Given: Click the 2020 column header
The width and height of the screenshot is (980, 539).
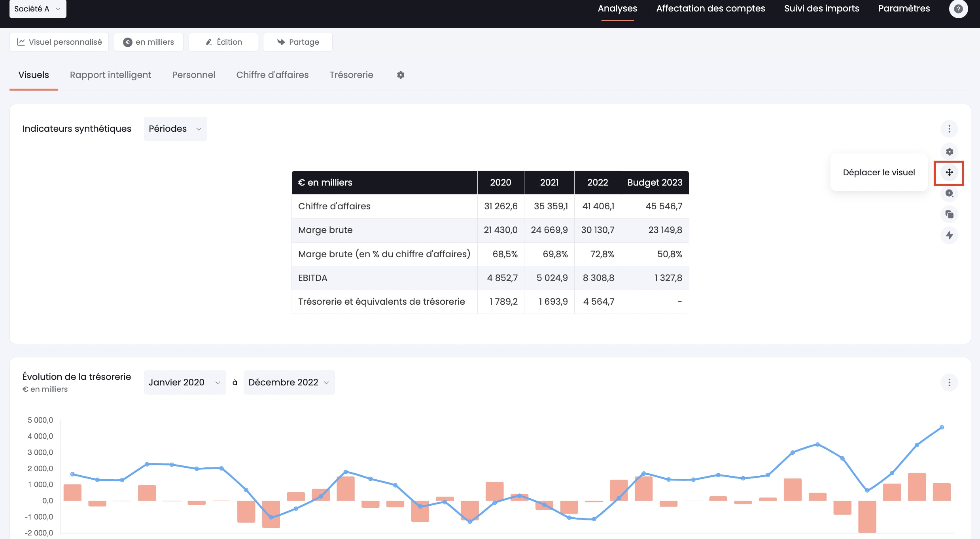Looking at the screenshot, I should pos(501,182).
